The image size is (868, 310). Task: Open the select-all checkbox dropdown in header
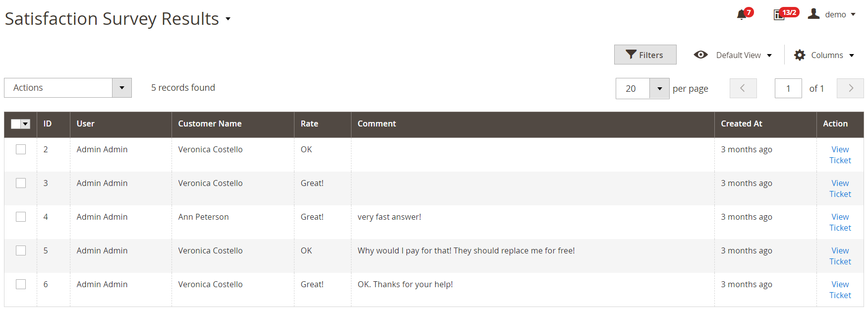(x=26, y=124)
